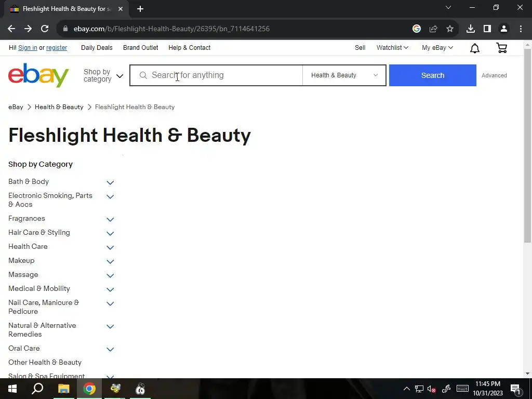Click Sell in top navigation
This screenshot has height=399, width=532.
click(360, 48)
